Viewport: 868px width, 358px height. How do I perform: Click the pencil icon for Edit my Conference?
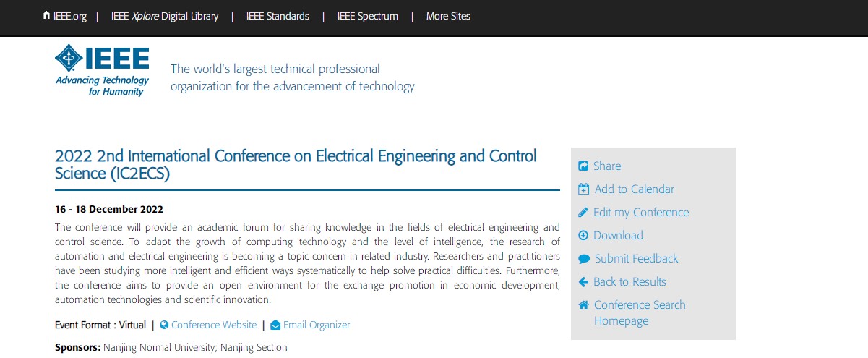(584, 213)
